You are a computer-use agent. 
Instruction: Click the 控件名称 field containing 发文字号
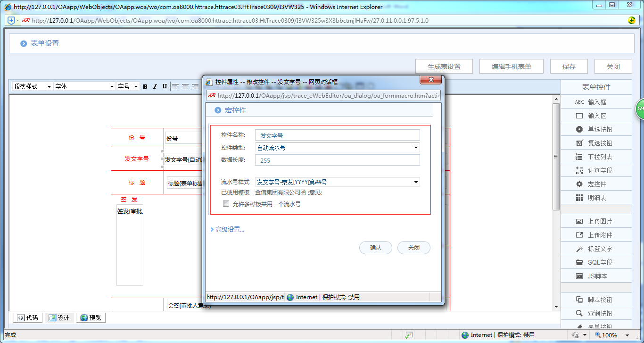click(x=336, y=135)
